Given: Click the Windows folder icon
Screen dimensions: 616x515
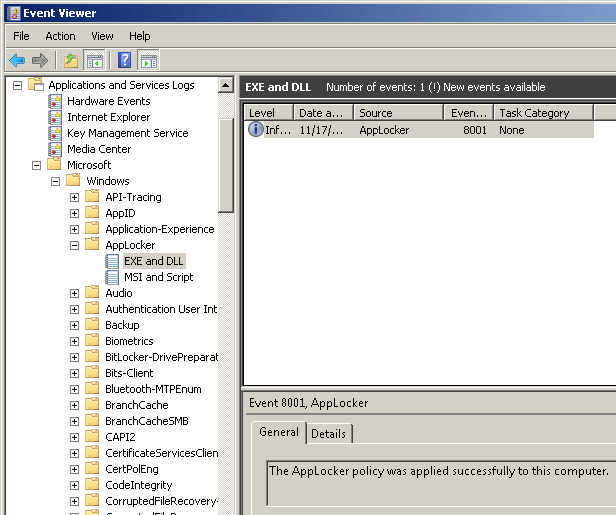Looking at the screenshot, I should [73, 180].
